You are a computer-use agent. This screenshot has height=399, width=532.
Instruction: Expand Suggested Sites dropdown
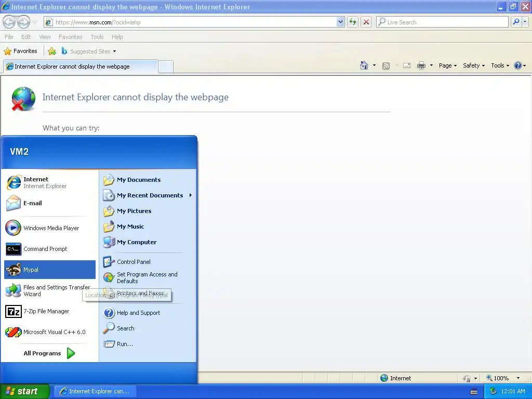[114, 51]
